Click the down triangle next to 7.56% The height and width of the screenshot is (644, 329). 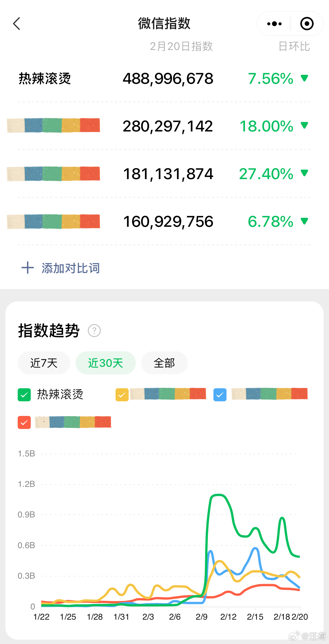(304, 78)
